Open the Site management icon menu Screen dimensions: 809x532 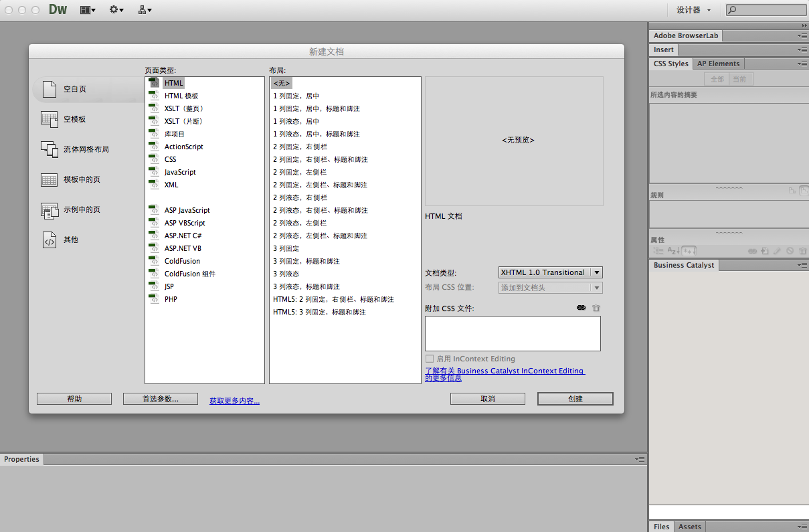(145, 10)
